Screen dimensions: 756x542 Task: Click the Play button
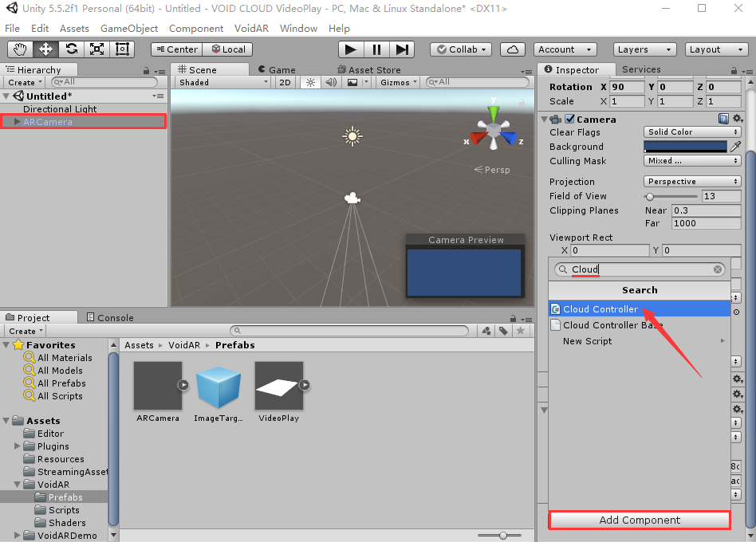pos(351,49)
